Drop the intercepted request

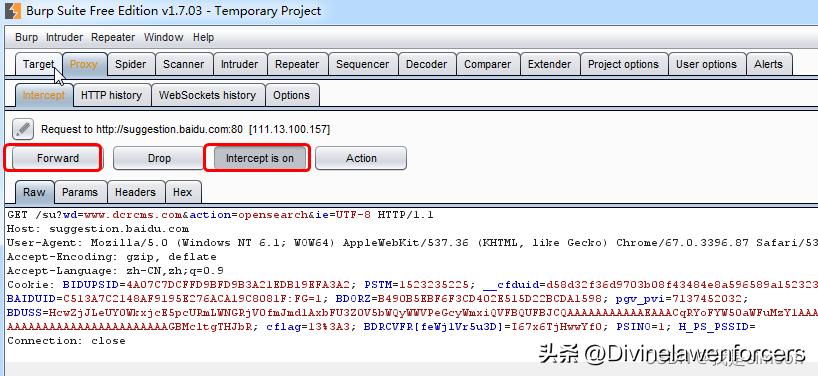pyautogui.click(x=159, y=158)
